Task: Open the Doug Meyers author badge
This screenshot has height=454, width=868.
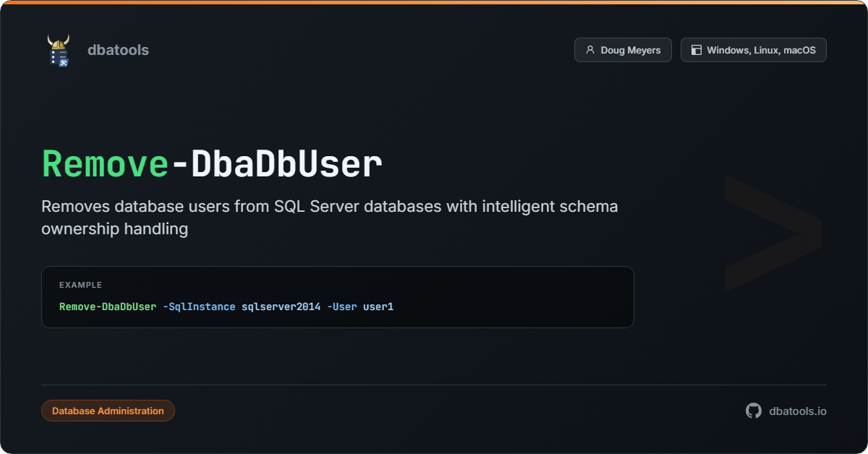Action: click(623, 51)
